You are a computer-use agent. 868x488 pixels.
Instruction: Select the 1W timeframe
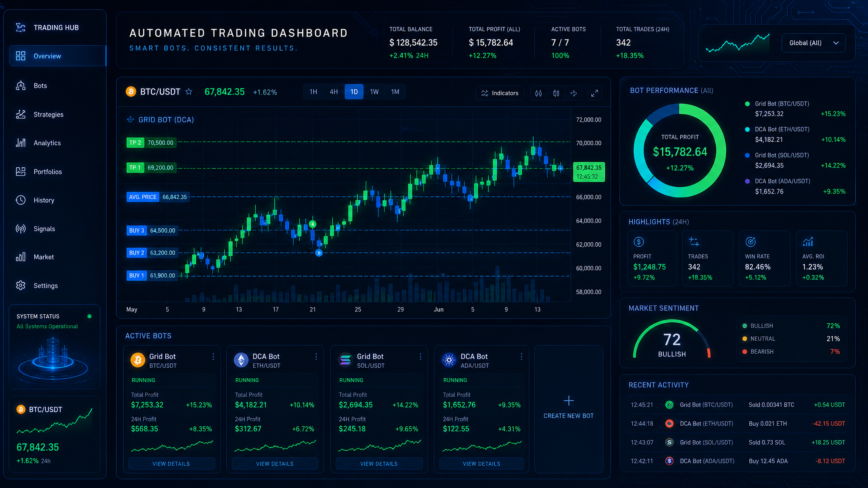[x=374, y=92]
